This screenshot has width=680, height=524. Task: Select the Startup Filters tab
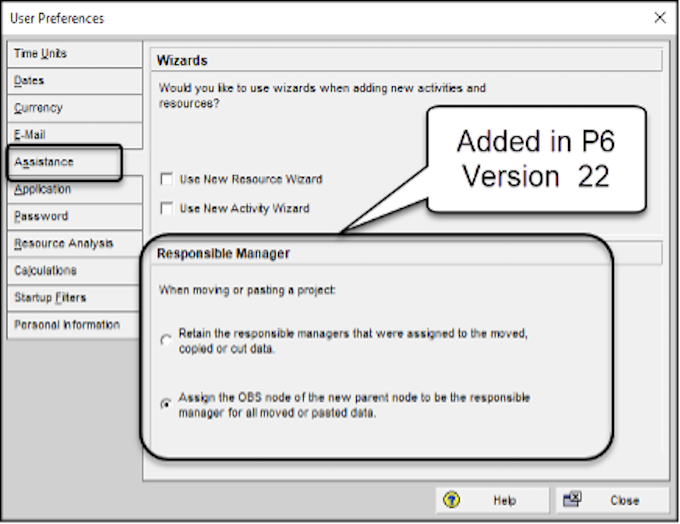tap(75, 298)
